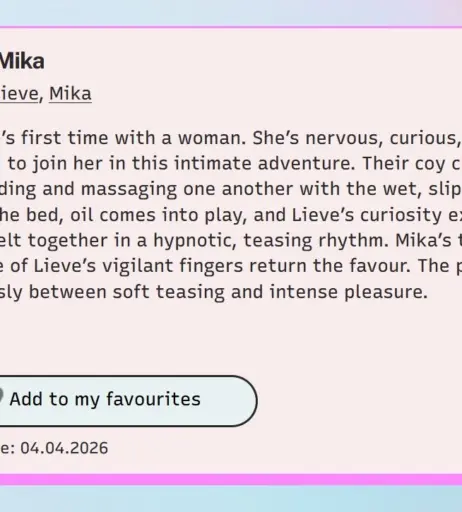Open the Mika performer link
462x512 pixels.
click(70, 94)
